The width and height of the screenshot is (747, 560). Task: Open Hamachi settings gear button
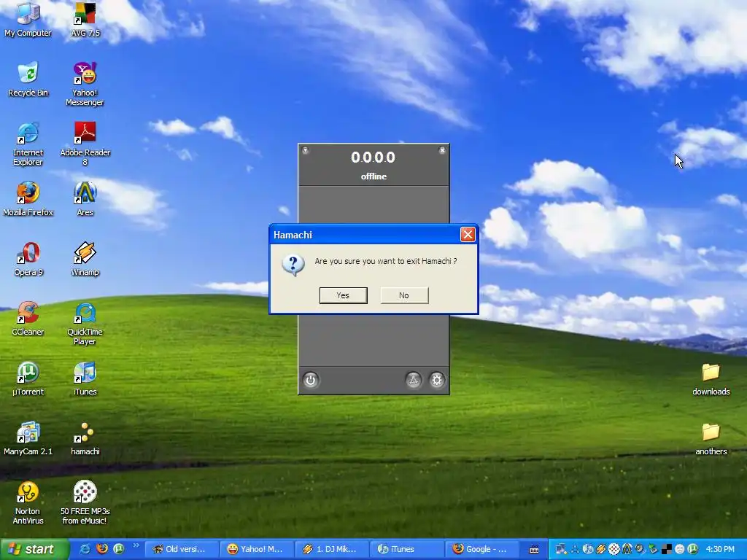437,380
